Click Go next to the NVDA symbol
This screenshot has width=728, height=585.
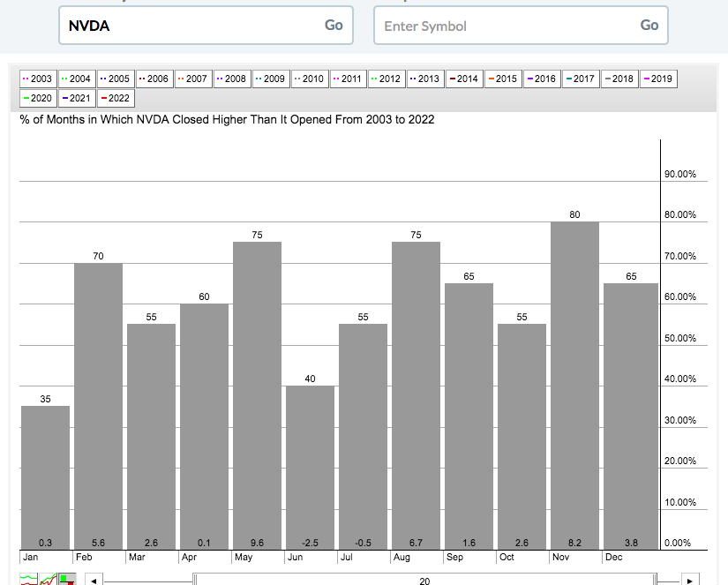tap(334, 25)
